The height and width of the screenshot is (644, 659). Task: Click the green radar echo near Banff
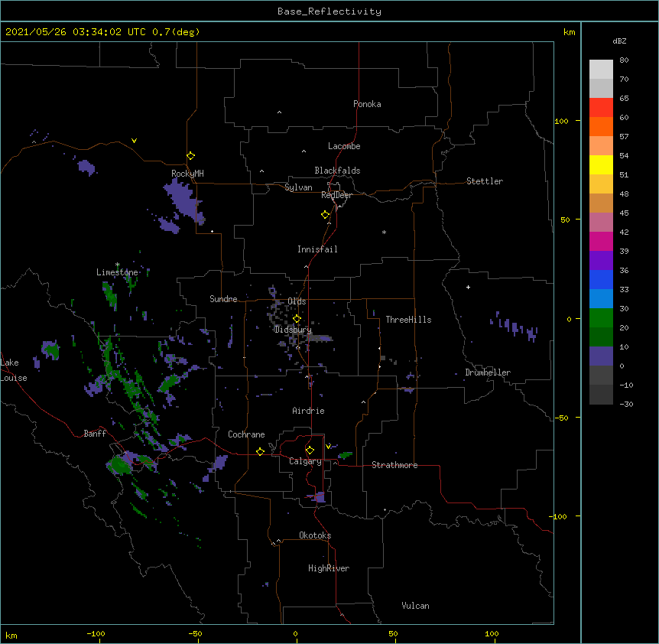tap(121, 464)
